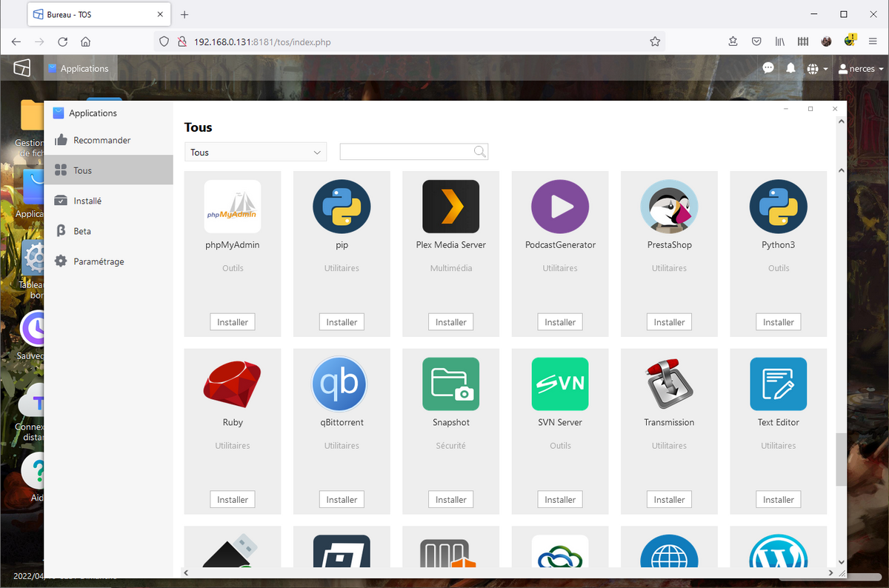Image resolution: width=889 pixels, height=588 pixels.
Task: Open the Tous category dropdown
Action: tap(256, 152)
